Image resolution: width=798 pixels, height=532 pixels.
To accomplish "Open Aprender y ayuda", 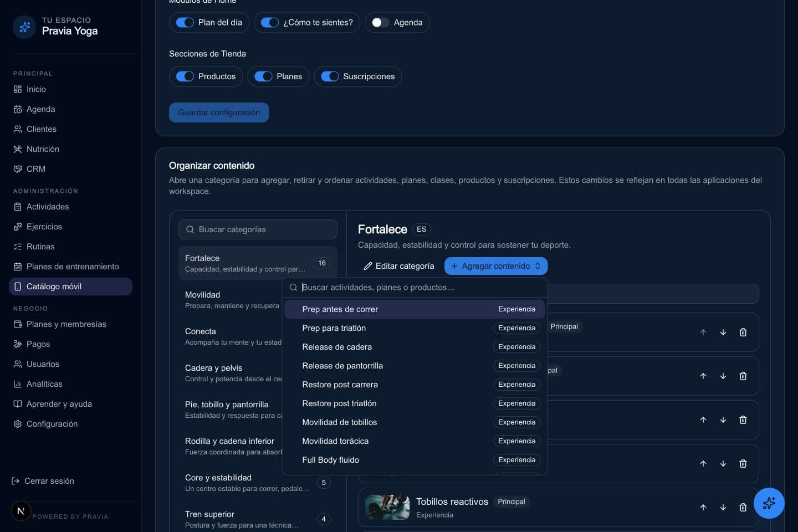I will coord(70,404).
